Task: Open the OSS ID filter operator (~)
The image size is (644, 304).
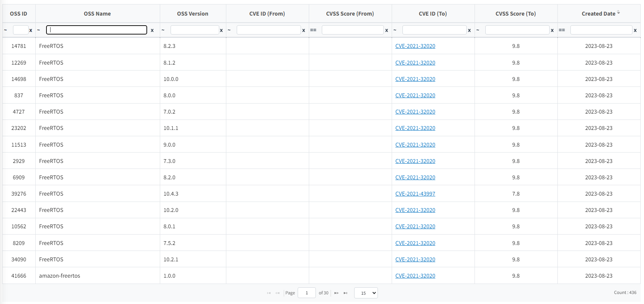Action: [6, 30]
